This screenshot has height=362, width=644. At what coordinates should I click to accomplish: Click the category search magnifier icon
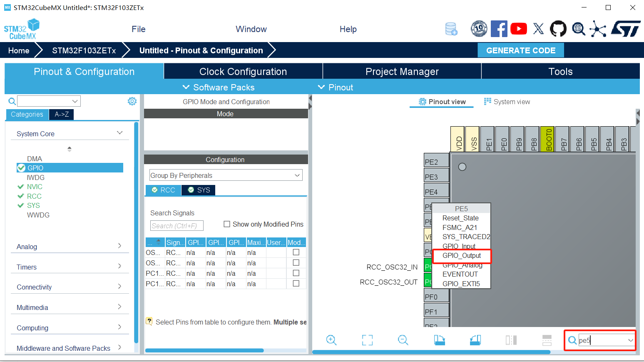(x=12, y=101)
